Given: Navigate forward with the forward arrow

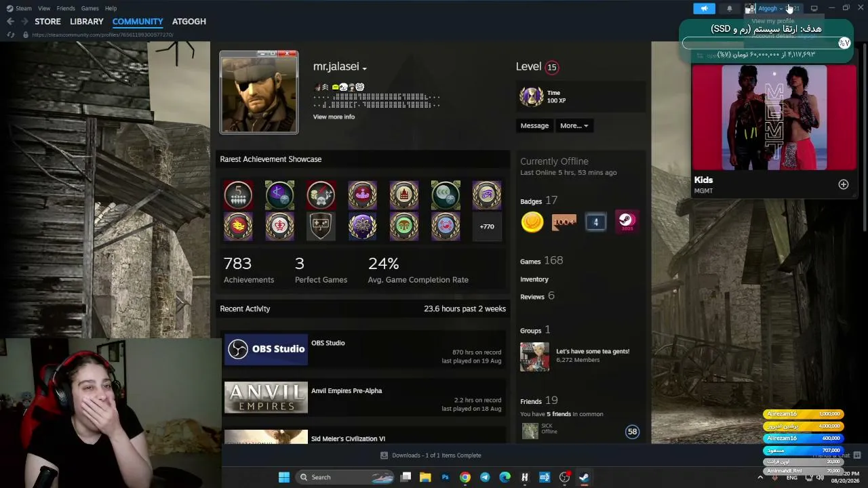Looking at the screenshot, I should (x=24, y=22).
